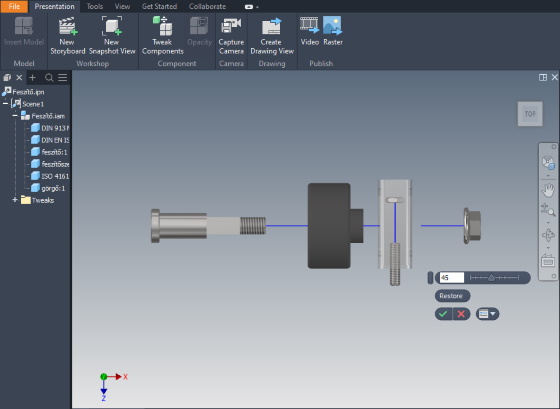
Task: Select Feszítő.ipn in the browser
Action: 24,92
